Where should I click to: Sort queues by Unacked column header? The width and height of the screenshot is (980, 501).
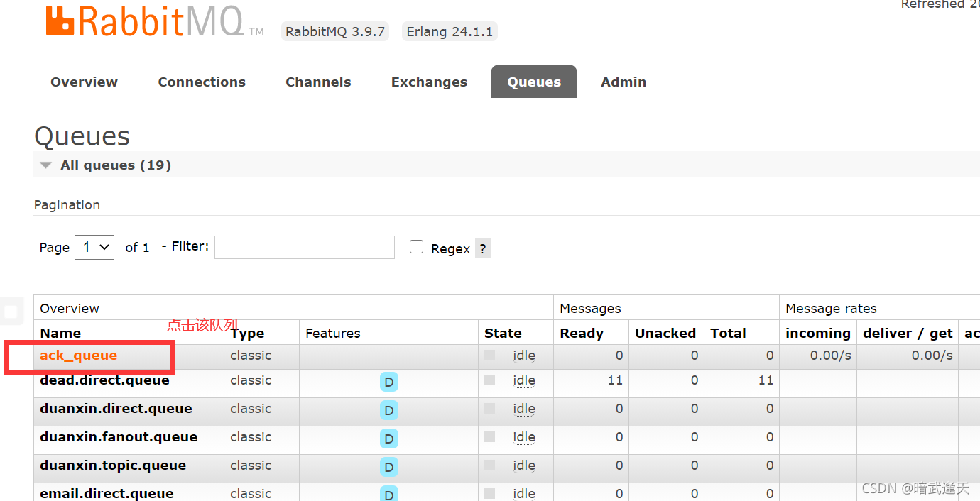click(665, 333)
